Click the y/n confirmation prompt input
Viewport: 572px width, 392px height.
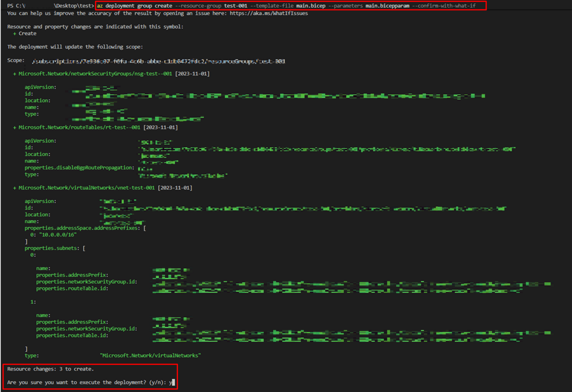pos(172,383)
